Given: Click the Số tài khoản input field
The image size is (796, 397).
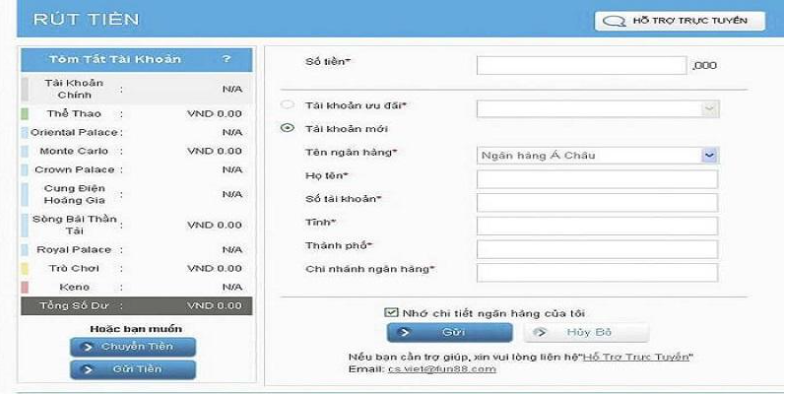Looking at the screenshot, I should tap(597, 203).
